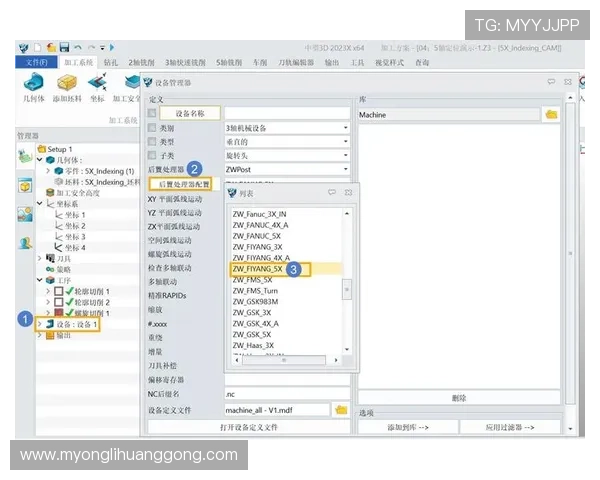Click folder icon next to machine_all - V1.mdf

(x=341, y=410)
